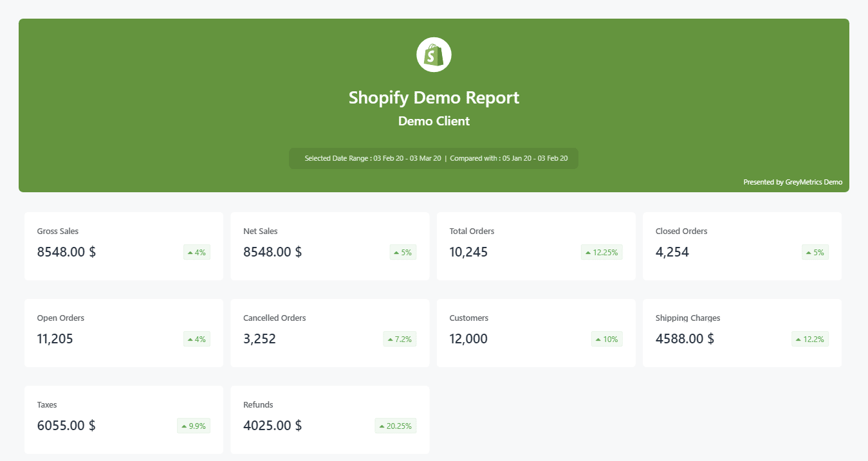Click the Selected Date Range pill
868x461 pixels.
coord(434,158)
